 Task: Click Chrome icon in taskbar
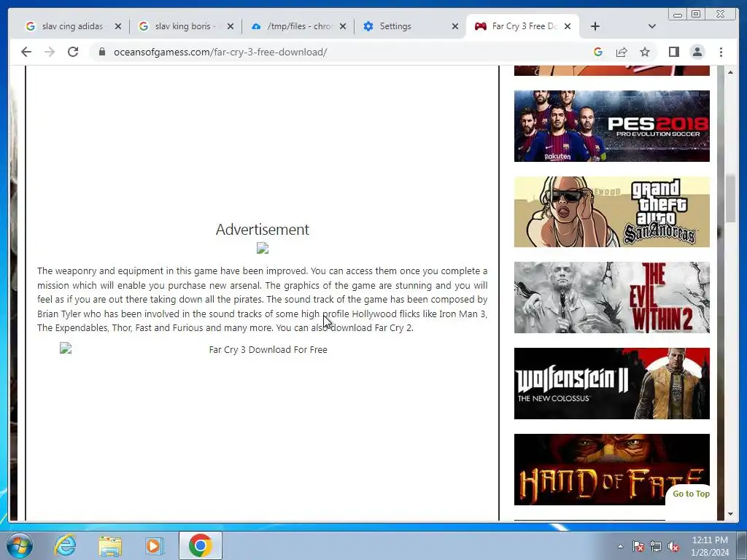[200, 545]
